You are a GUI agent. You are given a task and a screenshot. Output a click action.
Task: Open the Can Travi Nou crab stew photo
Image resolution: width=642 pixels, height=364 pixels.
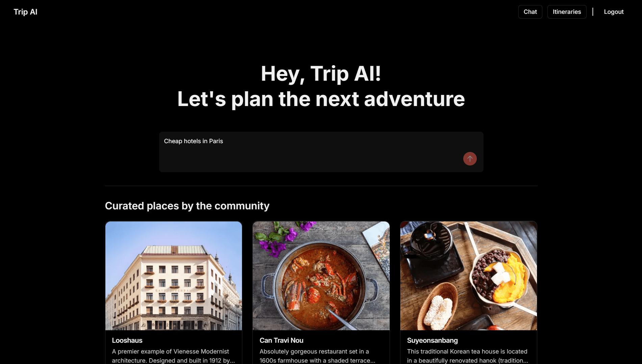point(321,276)
